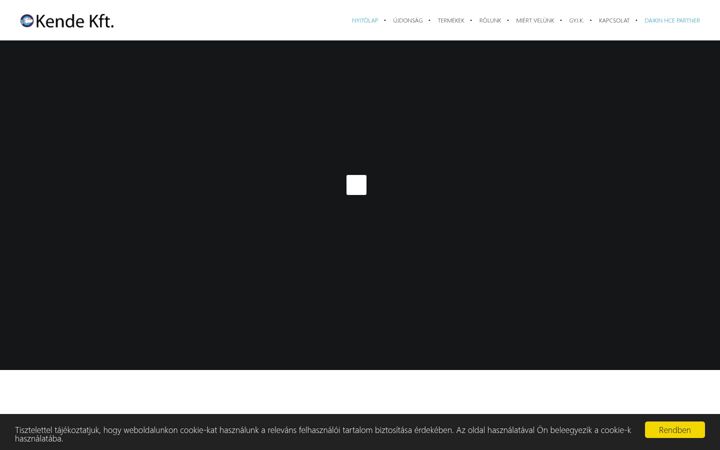Open the NYITÓLAP menu item
Screen dimensions: 720x450
click(365, 21)
